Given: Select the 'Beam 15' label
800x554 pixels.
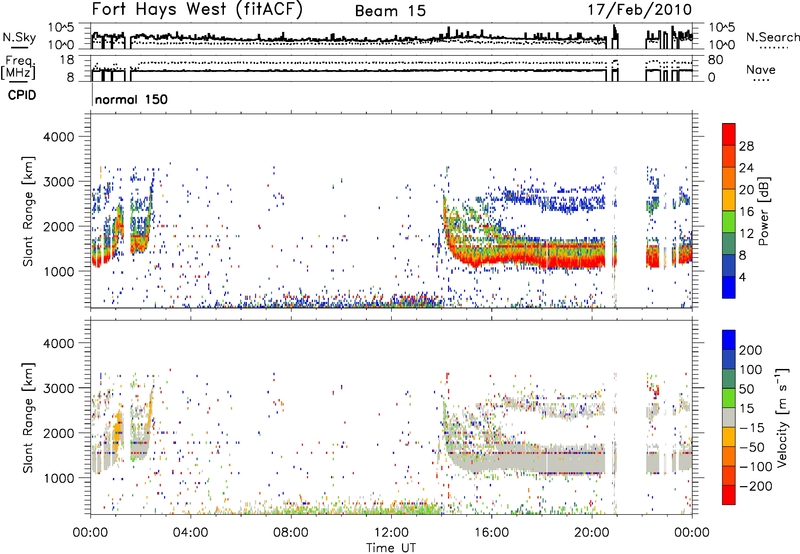Looking at the screenshot, I should coord(390,11).
